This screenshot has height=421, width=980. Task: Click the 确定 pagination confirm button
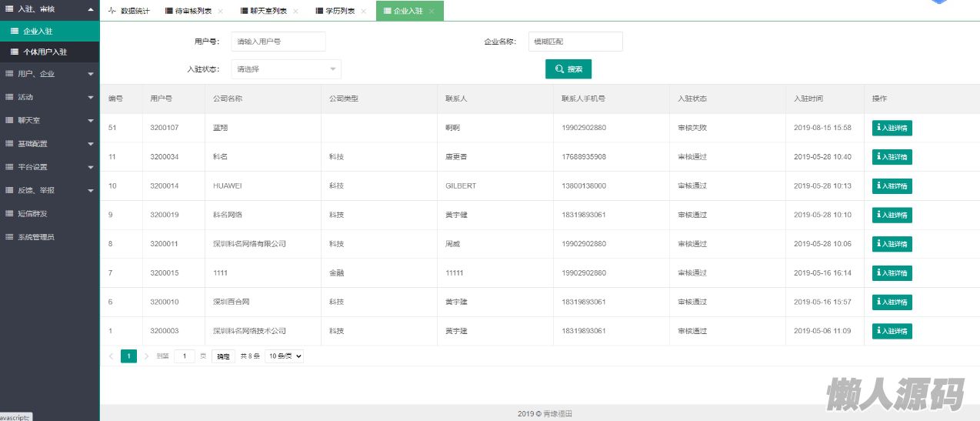coord(223,356)
